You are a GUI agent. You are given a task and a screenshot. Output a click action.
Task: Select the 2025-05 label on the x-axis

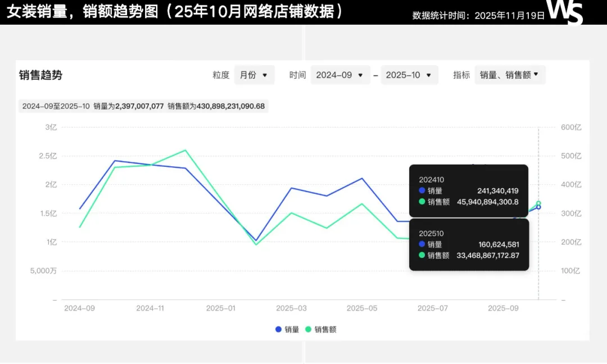tap(361, 308)
